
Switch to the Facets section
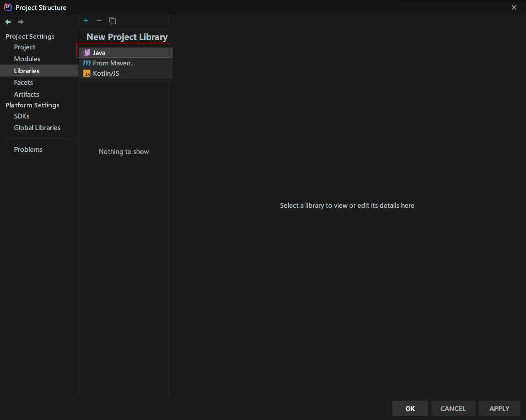23,82
